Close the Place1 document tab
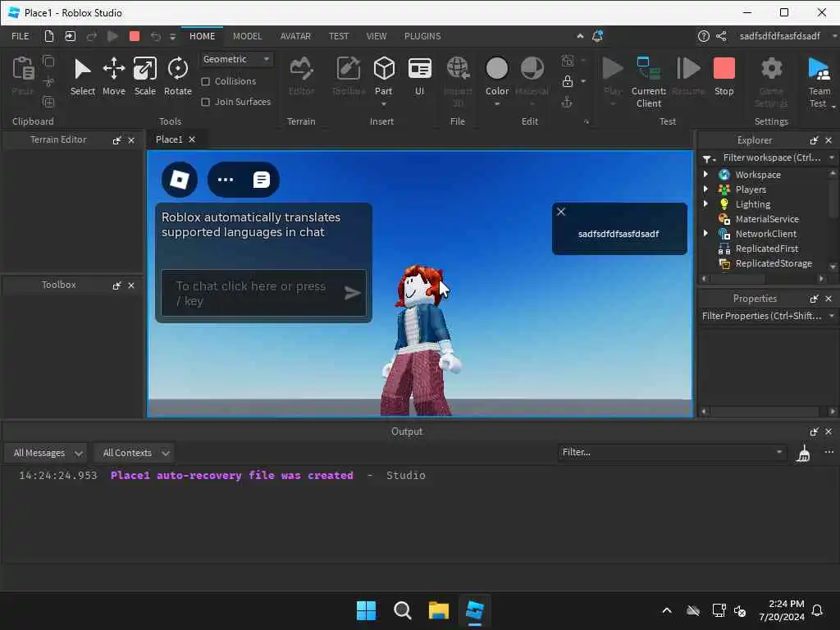The image size is (840, 630). (x=192, y=139)
